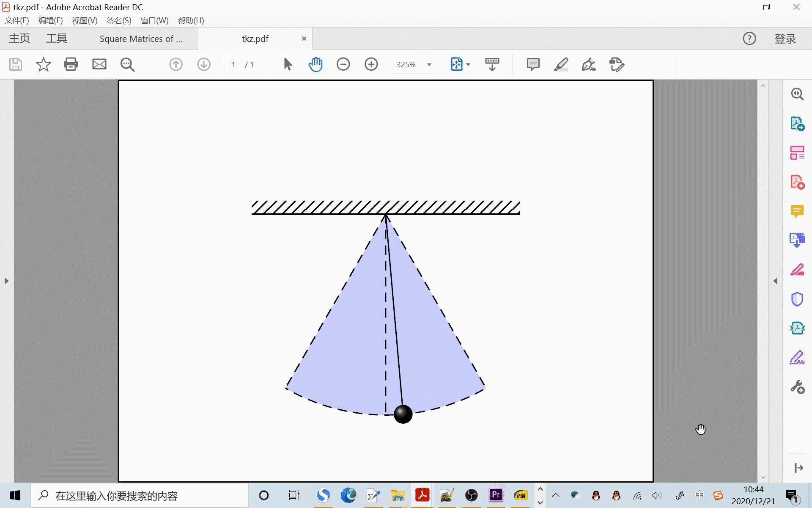The height and width of the screenshot is (508, 812).
Task: Open the find text magnifier tool
Action: click(x=127, y=64)
